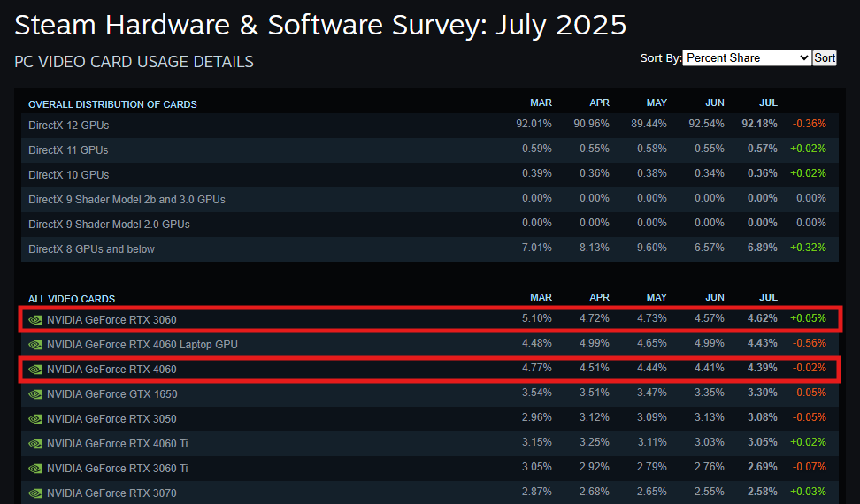Click the DirectX 11 GPUs row label

pyautogui.click(x=68, y=150)
